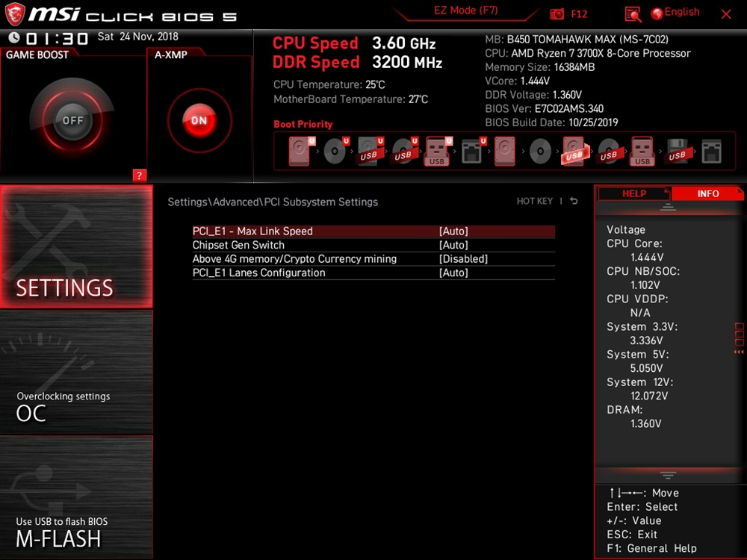Select the legacy USB CD/DVD boot device
This screenshot has height=560, width=747.
coord(609,152)
